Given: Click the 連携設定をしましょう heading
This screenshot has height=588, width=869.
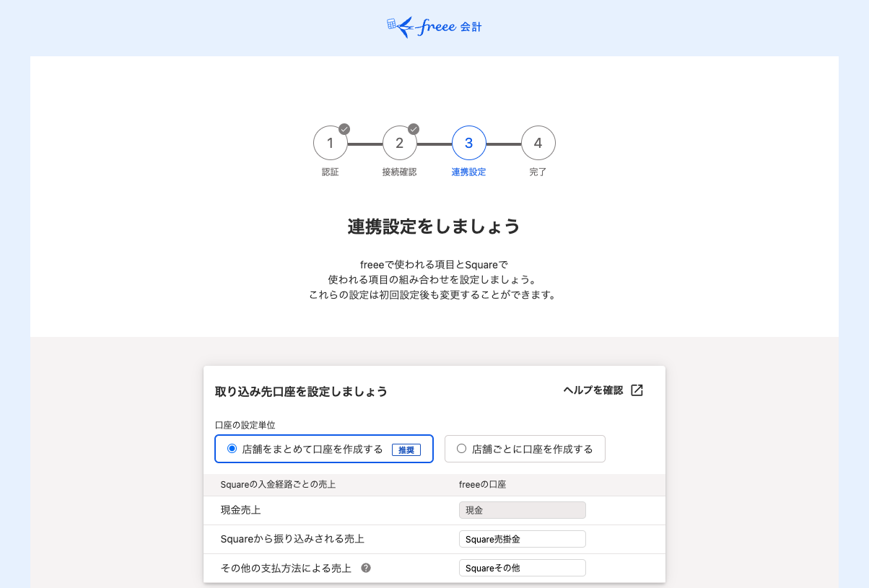Looking at the screenshot, I should tap(434, 226).
